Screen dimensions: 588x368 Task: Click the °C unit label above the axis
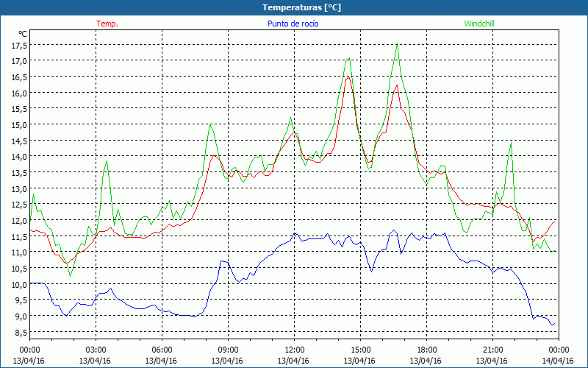23,34
